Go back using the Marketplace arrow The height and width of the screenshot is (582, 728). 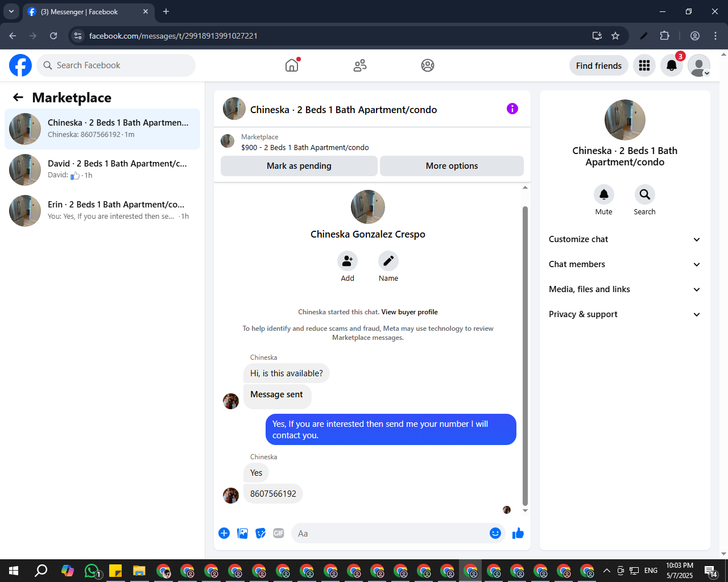[x=18, y=98]
